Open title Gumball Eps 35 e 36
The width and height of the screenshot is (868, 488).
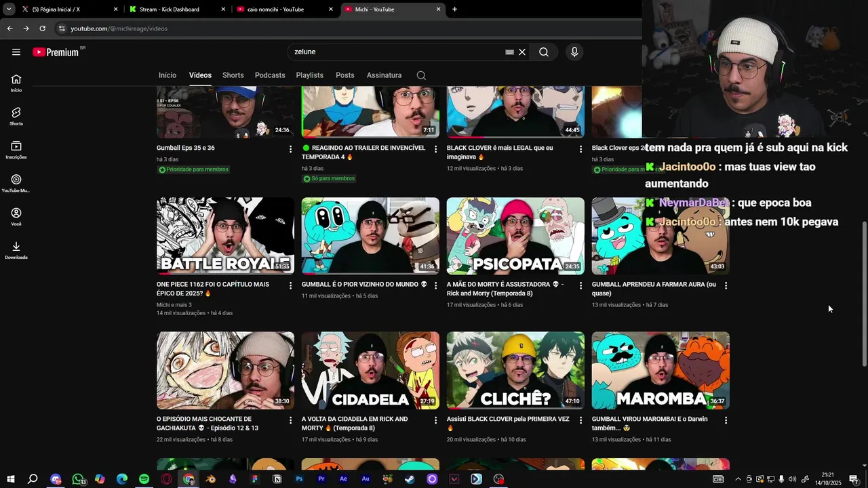pos(186,148)
